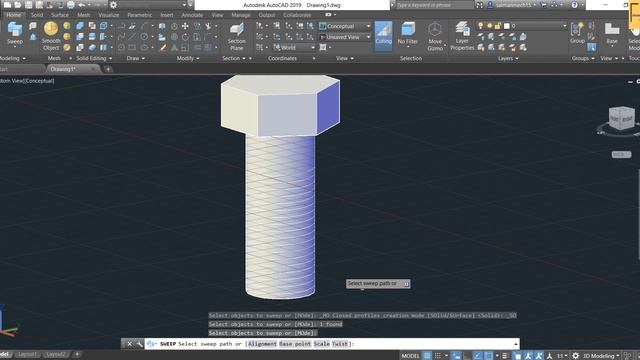Switch to the Visualize ribbon tab
Screen dimensions: 640x360
click(x=109, y=15)
